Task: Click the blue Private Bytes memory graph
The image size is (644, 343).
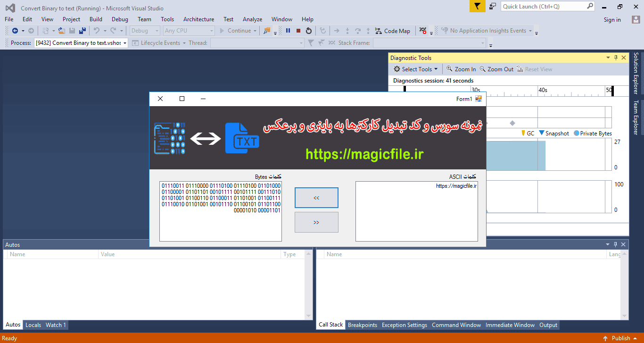Action: (x=515, y=155)
